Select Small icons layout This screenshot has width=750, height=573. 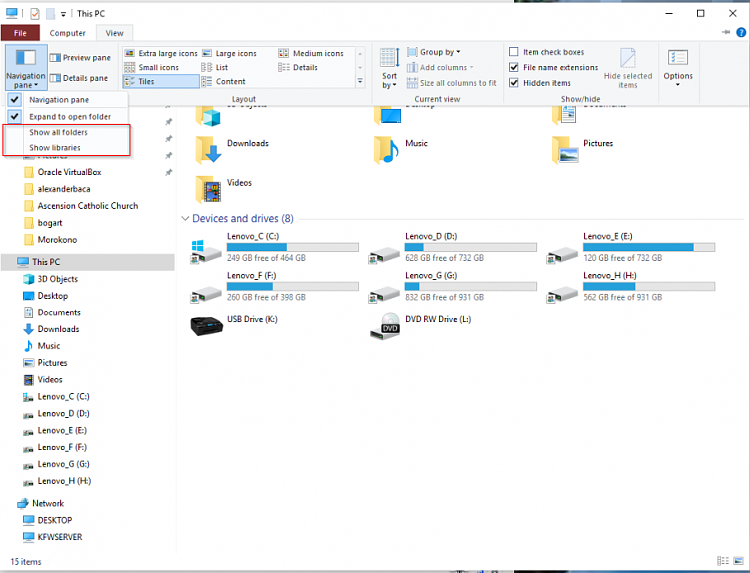(x=152, y=67)
